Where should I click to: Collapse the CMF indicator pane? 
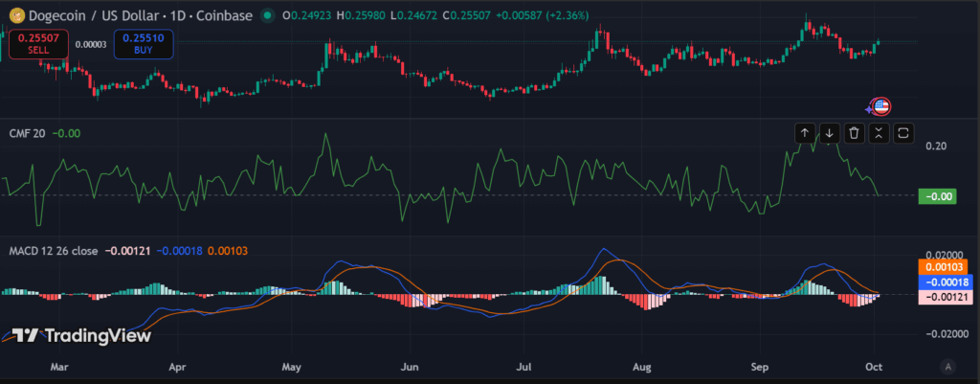pyautogui.click(x=880, y=133)
